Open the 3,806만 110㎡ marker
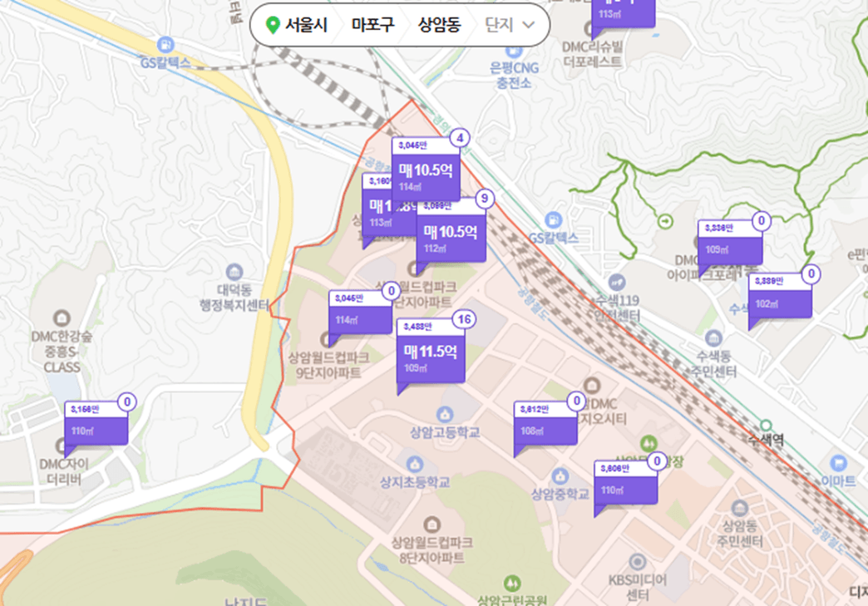Image resolution: width=868 pixels, height=606 pixels. [625, 483]
